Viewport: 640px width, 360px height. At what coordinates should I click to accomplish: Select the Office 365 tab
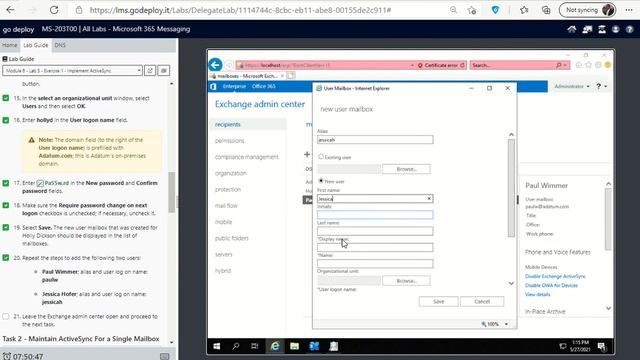coord(264,87)
